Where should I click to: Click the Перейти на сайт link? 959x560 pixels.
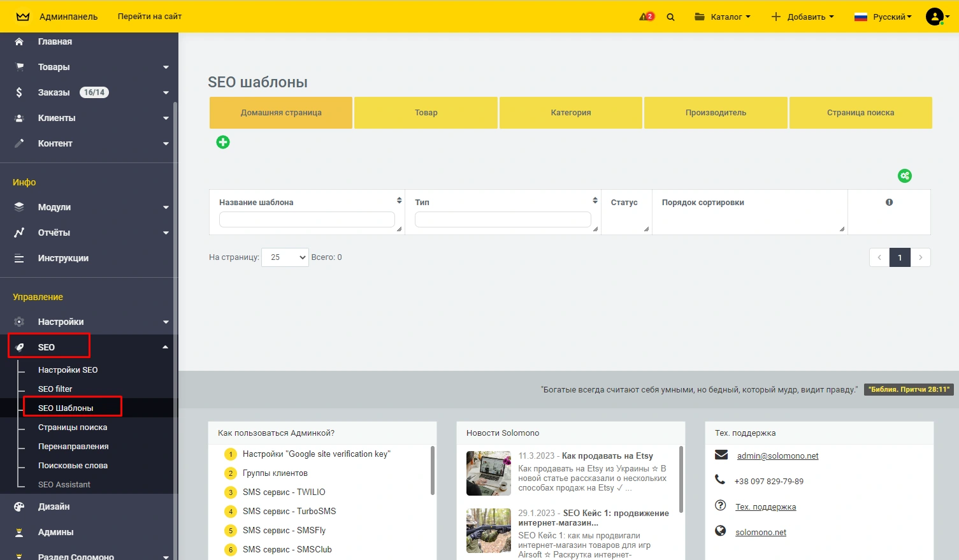(x=150, y=17)
